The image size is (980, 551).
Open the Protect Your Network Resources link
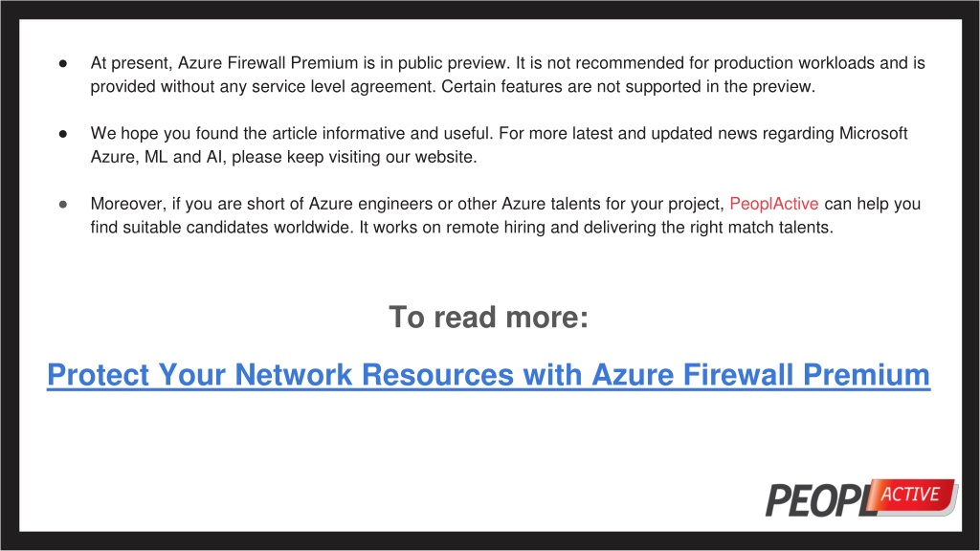point(488,375)
